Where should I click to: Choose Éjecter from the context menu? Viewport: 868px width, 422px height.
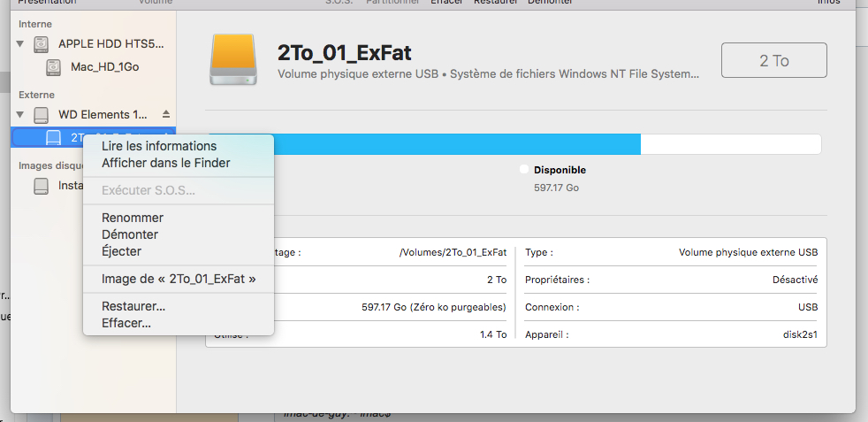pyautogui.click(x=121, y=251)
